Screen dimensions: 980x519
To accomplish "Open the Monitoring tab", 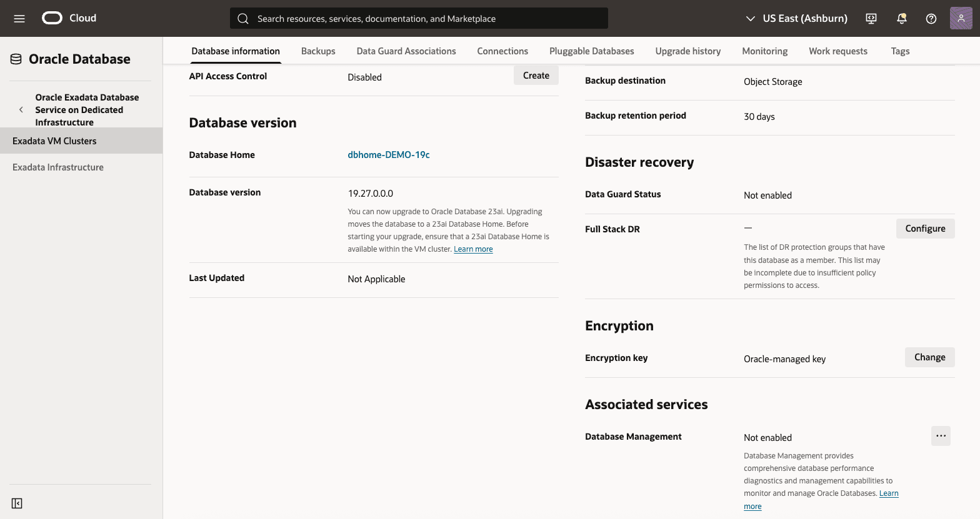I will tap(764, 51).
